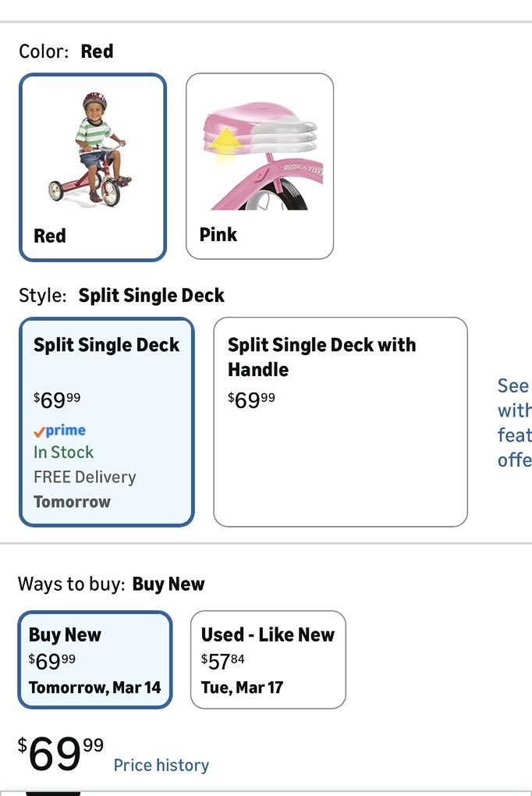Click the green In Stock status
Screen dimensions: 532x796
(63, 452)
